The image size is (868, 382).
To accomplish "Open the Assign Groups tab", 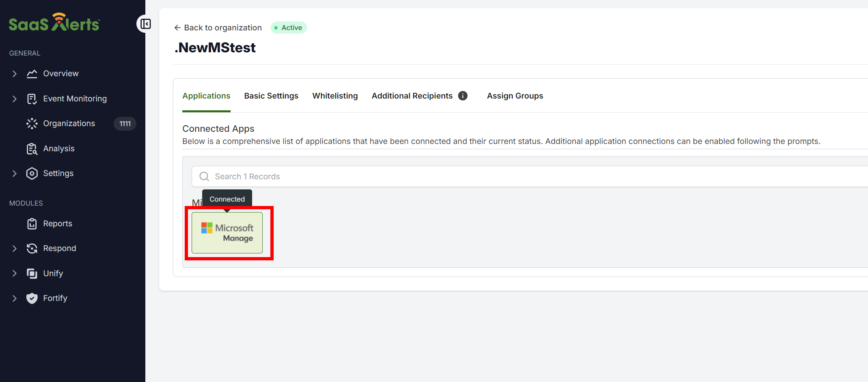I will tap(515, 96).
